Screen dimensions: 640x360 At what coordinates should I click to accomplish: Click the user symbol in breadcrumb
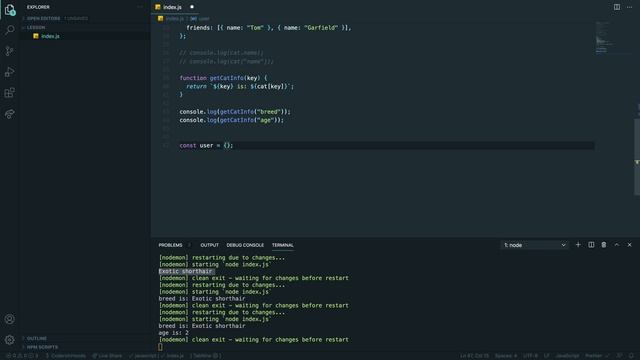click(204, 19)
